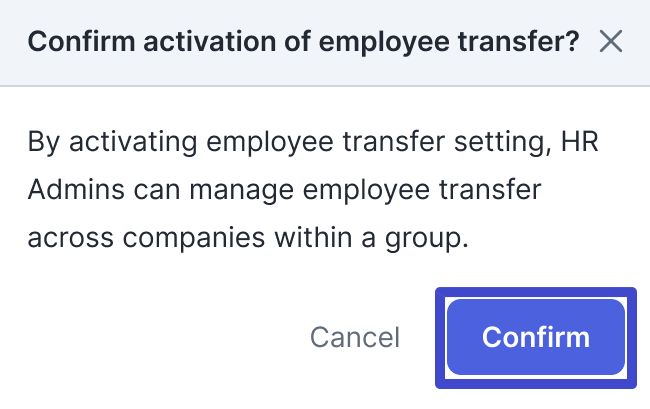
Task: Click the description paragraph about HR Admins
Action: click(313, 189)
